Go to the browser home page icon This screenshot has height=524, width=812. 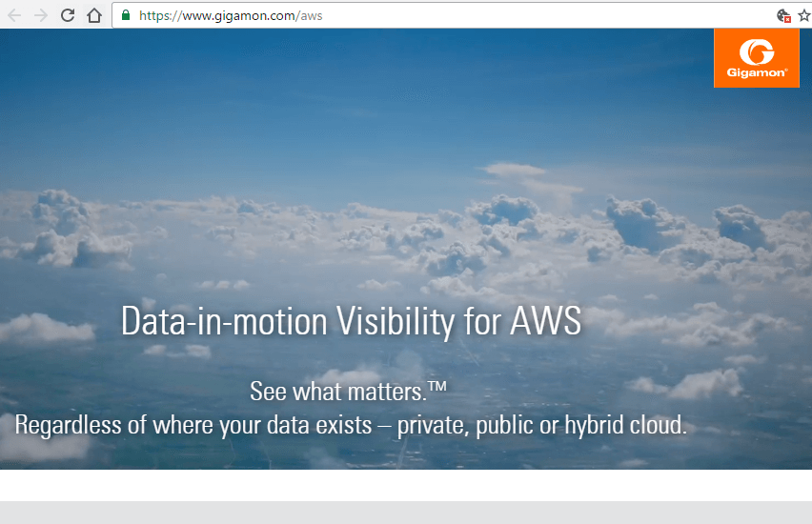[94, 15]
